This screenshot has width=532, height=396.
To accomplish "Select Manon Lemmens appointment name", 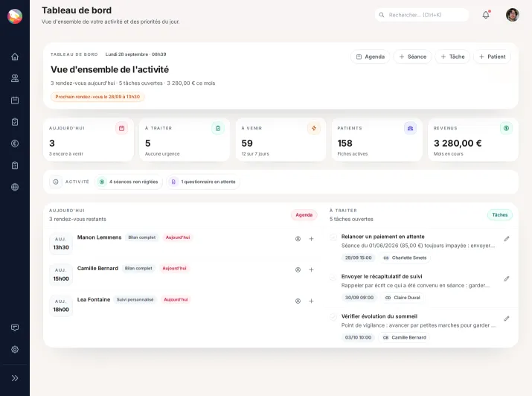I will [x=99, y=237].
